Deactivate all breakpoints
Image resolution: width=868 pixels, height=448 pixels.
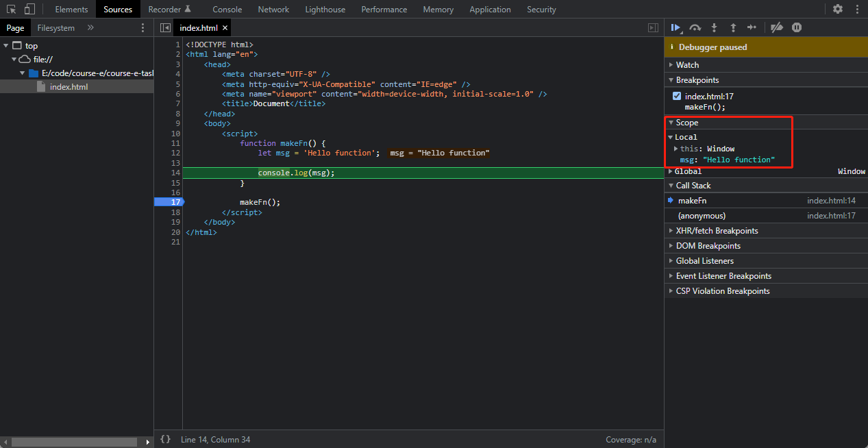[x=776, y=27]
